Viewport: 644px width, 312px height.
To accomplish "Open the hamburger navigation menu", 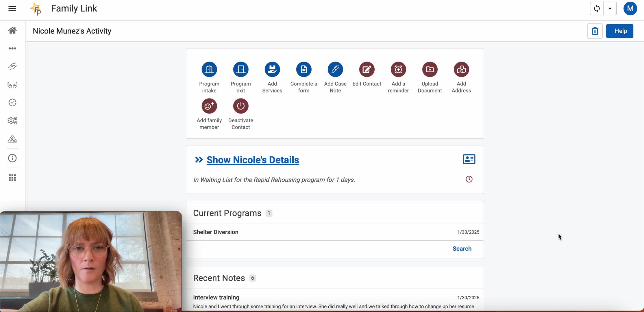I will coord(12,8).
